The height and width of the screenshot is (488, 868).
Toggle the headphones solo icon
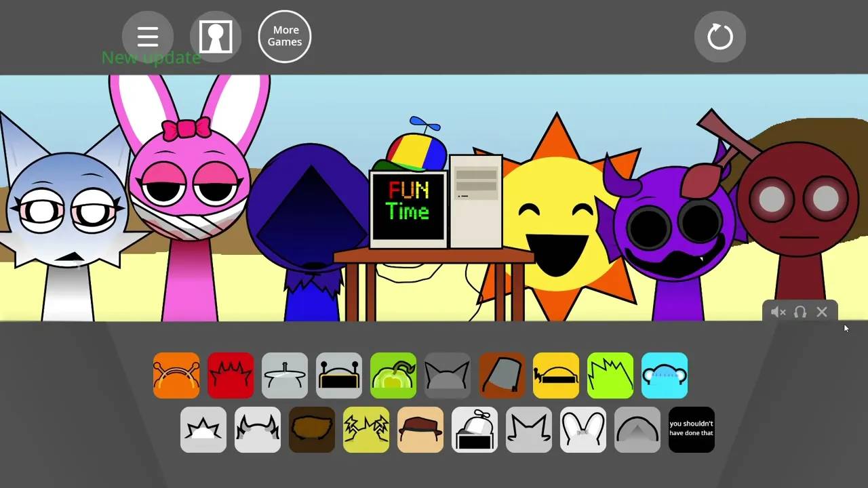[x=800, y=312]
